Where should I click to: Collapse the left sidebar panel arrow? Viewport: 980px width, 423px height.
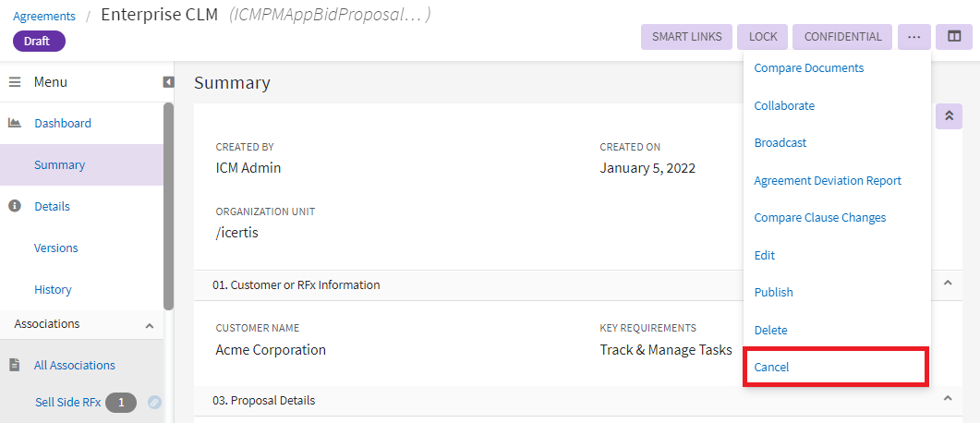pos(168,82)
